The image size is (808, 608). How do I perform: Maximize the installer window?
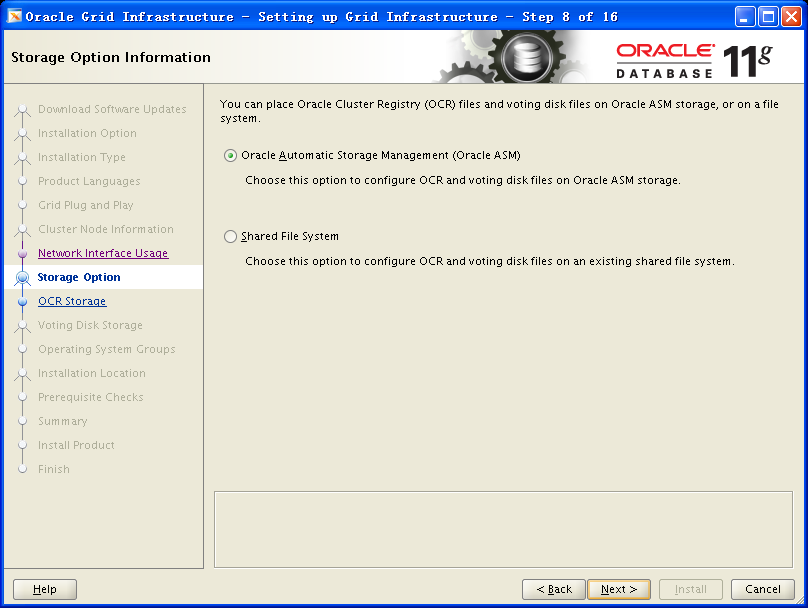(x=768, y=16)
